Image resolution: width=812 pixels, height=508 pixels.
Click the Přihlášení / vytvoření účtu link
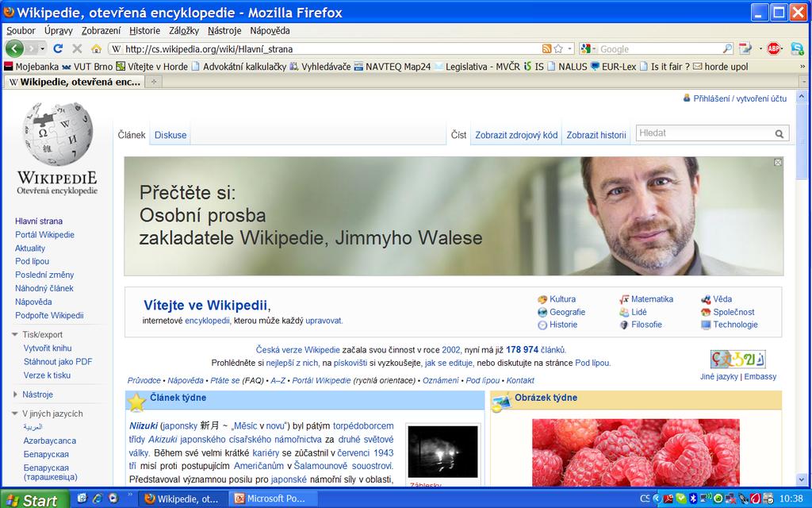coord(740,98)
